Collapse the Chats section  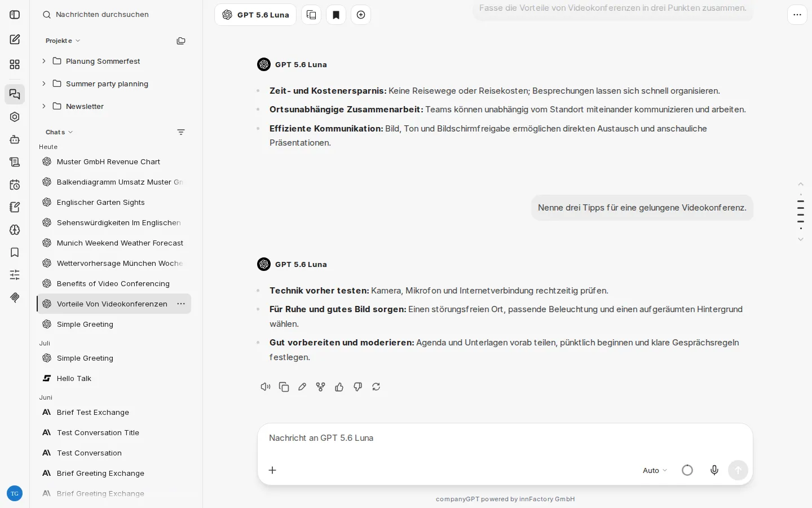point(59,132)
